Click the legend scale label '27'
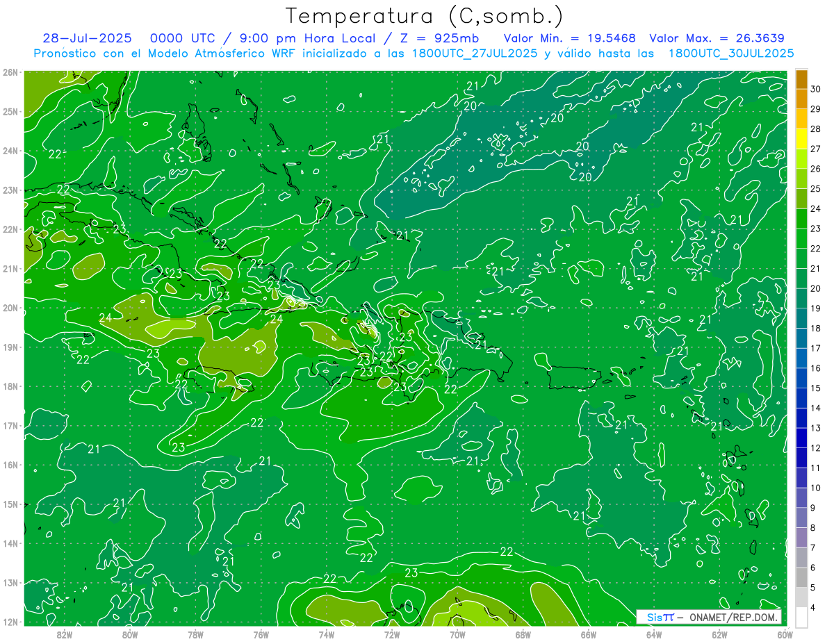Screen dimensions: 834x644 [816, 149]
